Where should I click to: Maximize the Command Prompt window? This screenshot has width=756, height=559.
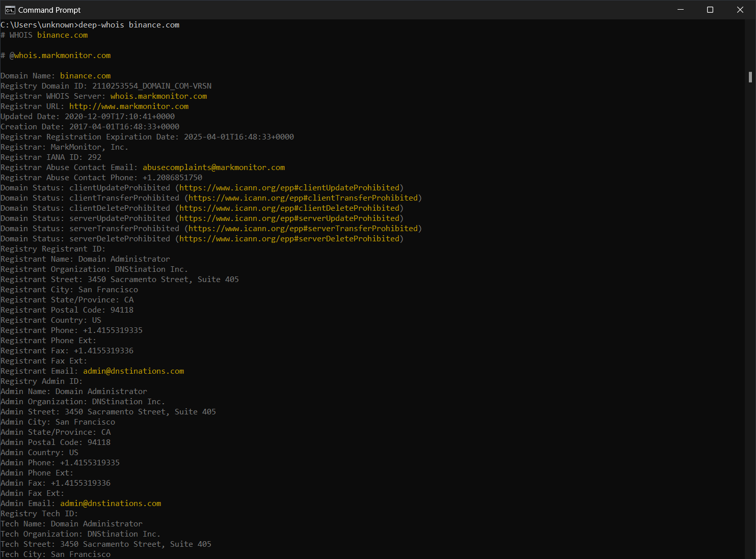(710, 9)
